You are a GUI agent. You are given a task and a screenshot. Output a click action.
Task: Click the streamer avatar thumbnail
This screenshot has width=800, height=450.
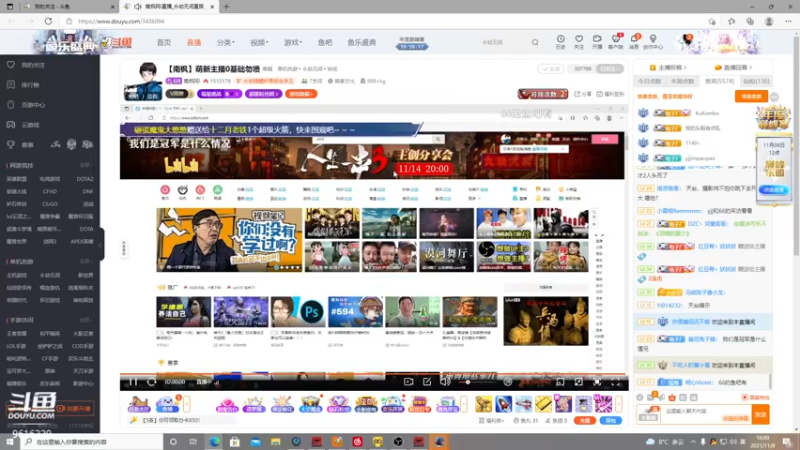143,81
